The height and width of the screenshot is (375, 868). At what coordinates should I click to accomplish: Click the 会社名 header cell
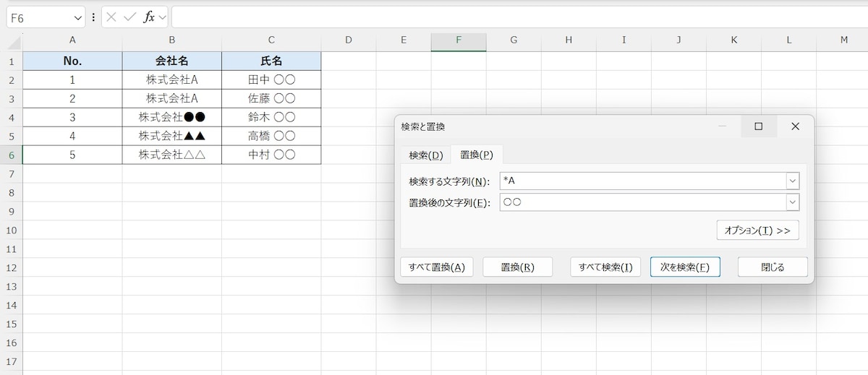(172, 61)
